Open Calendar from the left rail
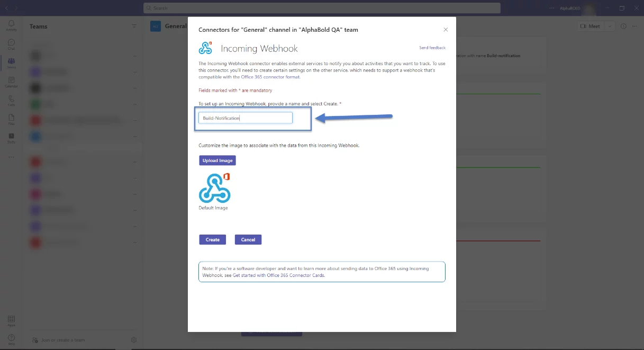The image size is (644, 350). coord(11,82)
